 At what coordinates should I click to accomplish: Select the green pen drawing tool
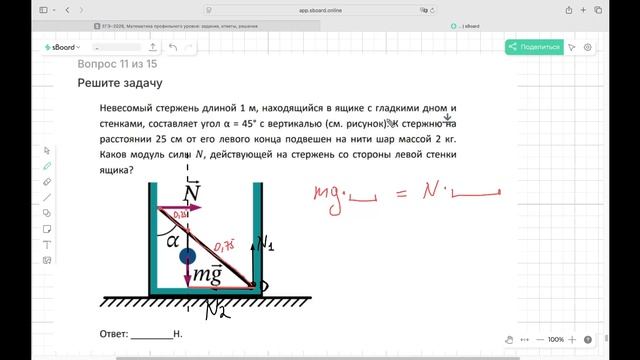(x=47, y=166)
